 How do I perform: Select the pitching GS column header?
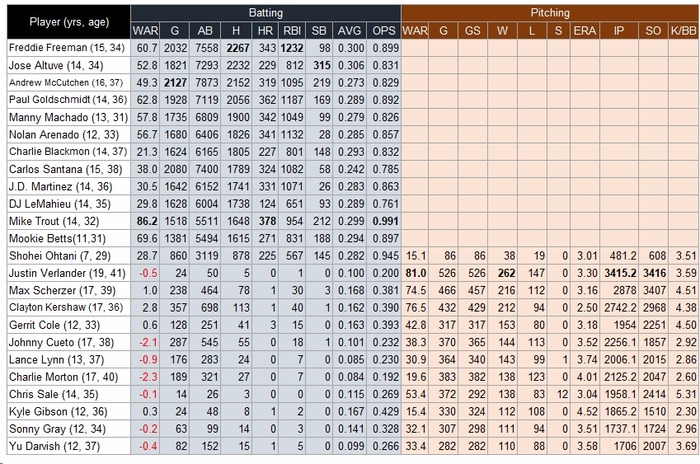point(472,30)
